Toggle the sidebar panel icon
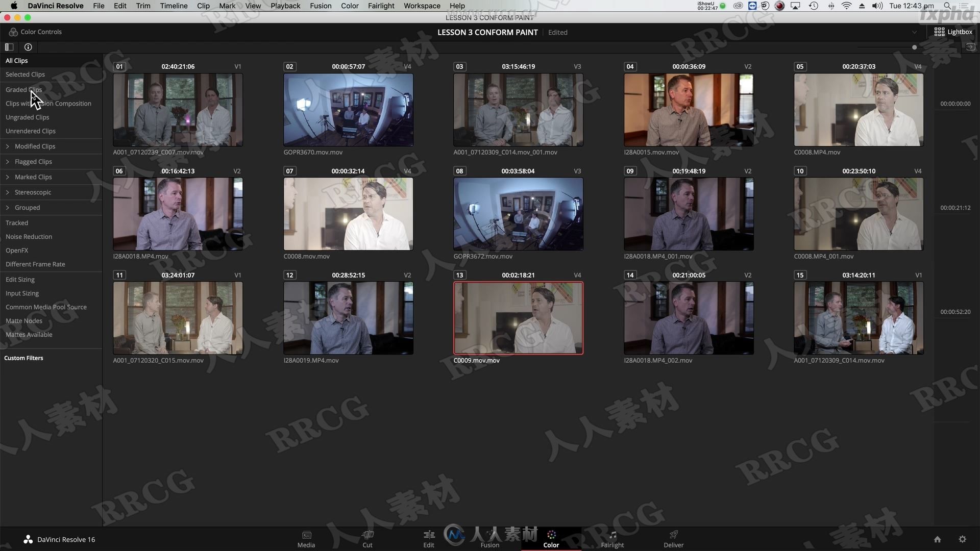 pos(9,47)
